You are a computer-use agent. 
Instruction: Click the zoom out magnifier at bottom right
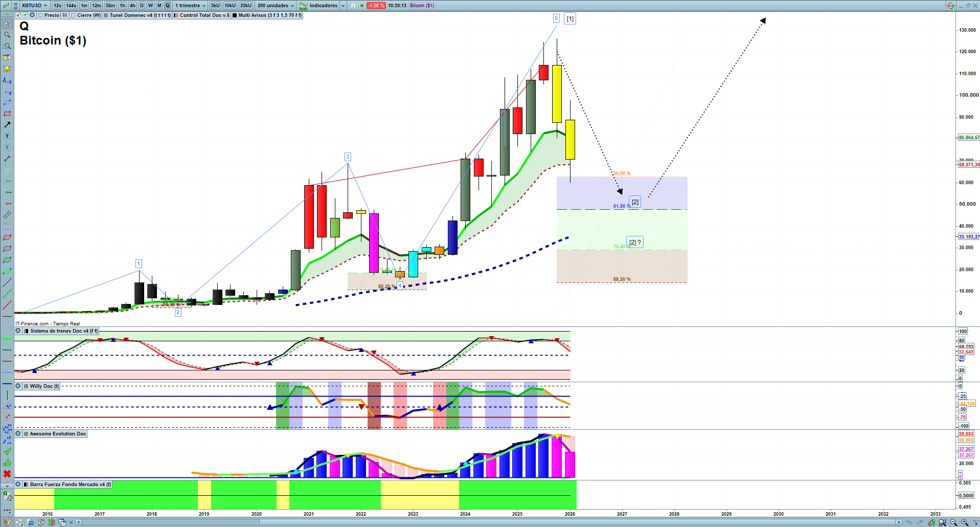tap(953, 522)
